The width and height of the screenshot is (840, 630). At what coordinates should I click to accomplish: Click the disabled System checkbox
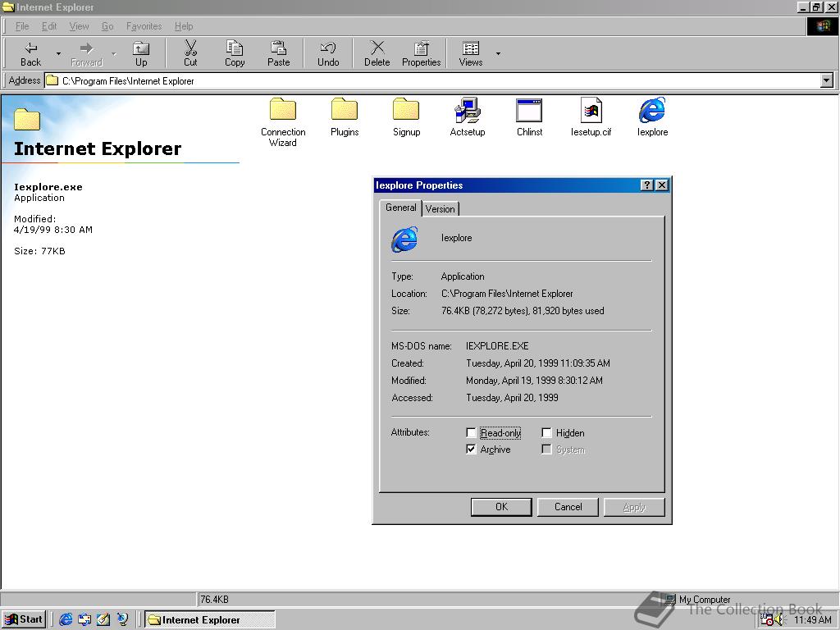(x=546, y=450)
